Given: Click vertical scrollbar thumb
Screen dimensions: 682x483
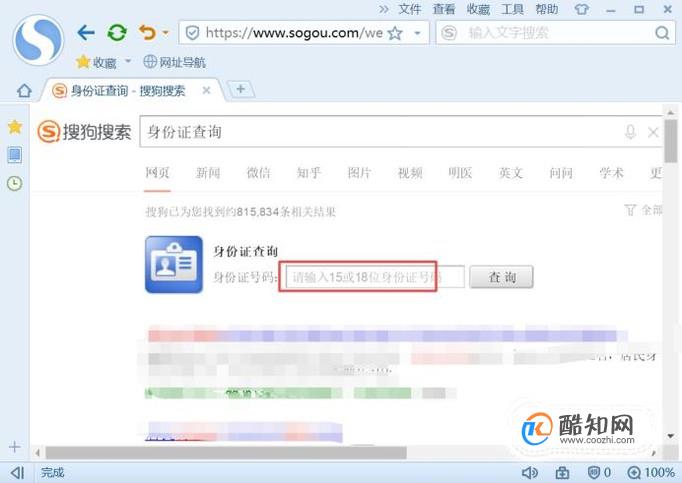Looking at the screenshot, I should 671,140.
